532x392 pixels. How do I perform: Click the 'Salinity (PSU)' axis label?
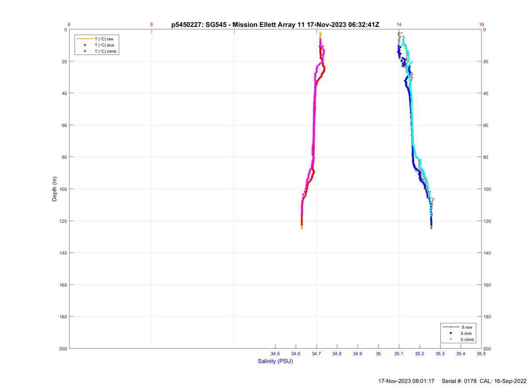point(275,361)
